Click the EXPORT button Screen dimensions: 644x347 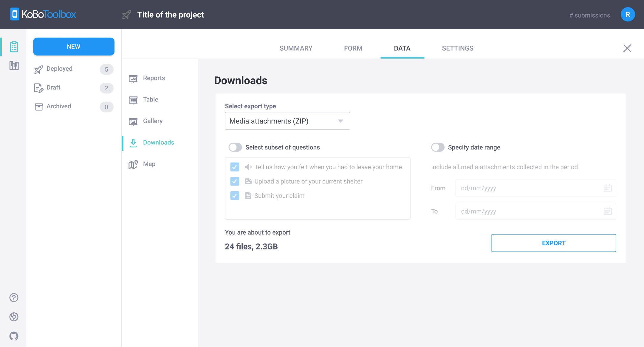pyautogui.click(x=553, y=243)
